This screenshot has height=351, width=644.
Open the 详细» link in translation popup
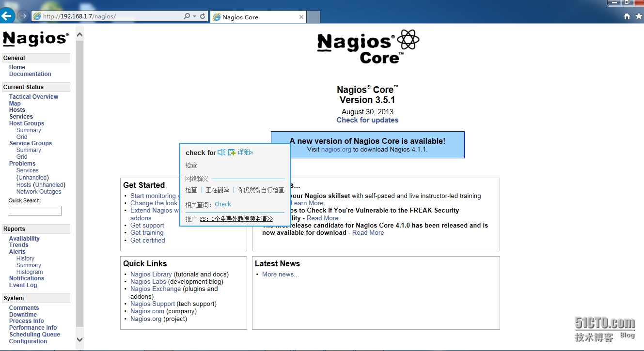[x=245, y=152]
